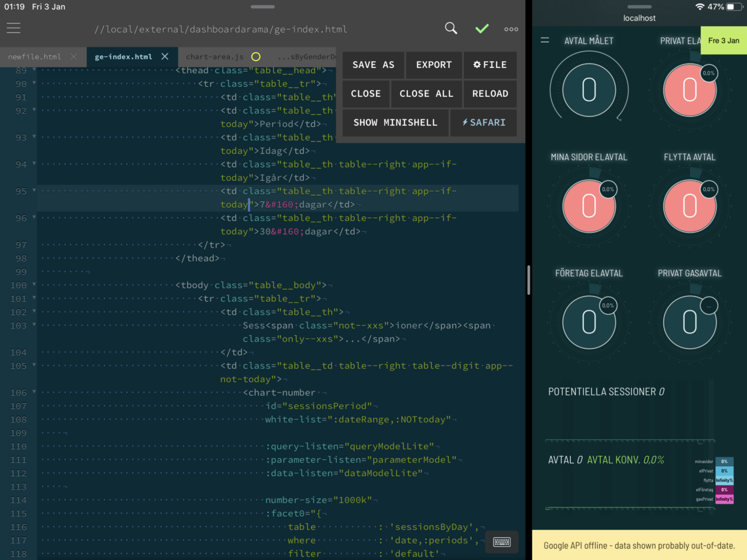Open the editor hamburger menu
The width and height of the screenshot is (747, 560).
click(x=14, y=28)
